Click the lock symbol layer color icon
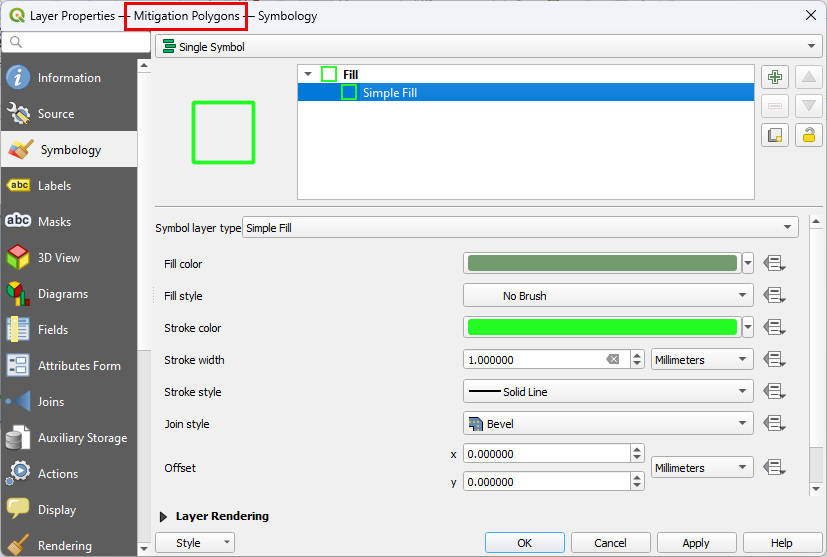 808,135
